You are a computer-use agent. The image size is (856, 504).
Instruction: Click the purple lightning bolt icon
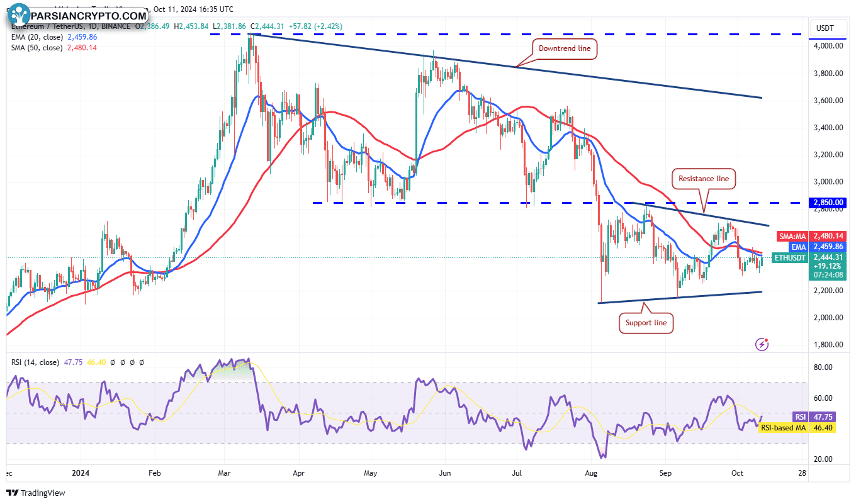click(762, 344)
